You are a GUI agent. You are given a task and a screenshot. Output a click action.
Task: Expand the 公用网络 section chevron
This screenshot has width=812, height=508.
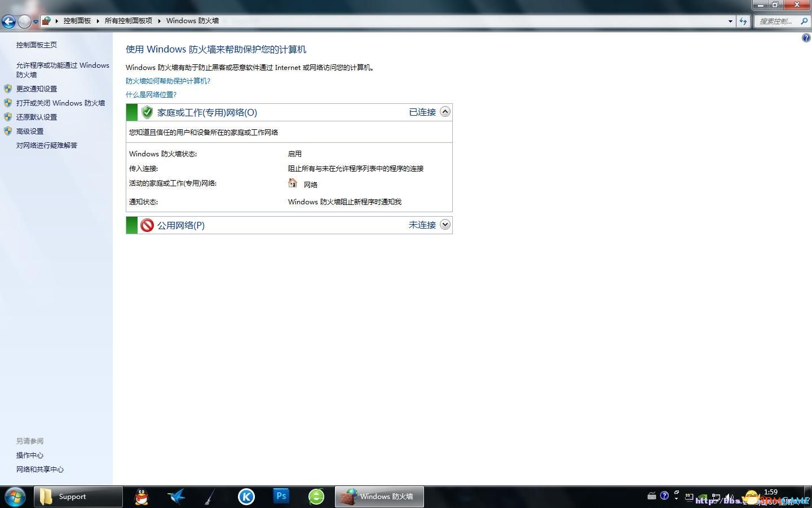pyautogui.click(x=445, y=225)
